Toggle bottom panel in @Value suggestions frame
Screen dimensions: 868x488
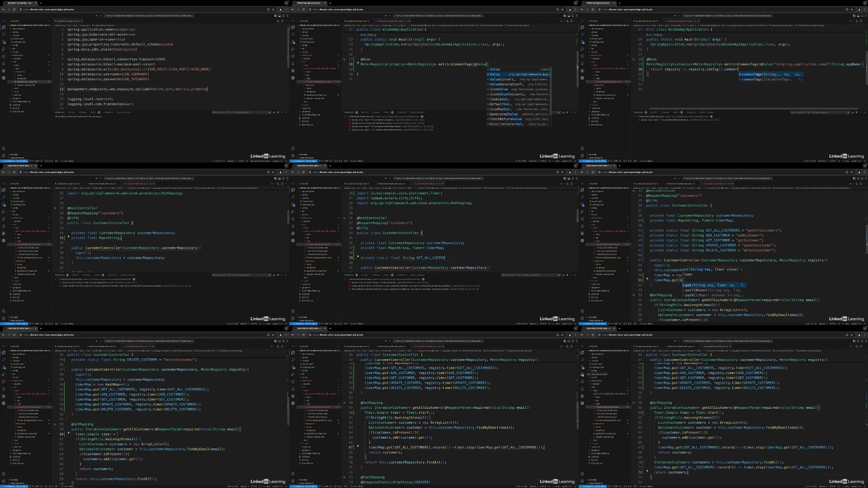[569, 15]
